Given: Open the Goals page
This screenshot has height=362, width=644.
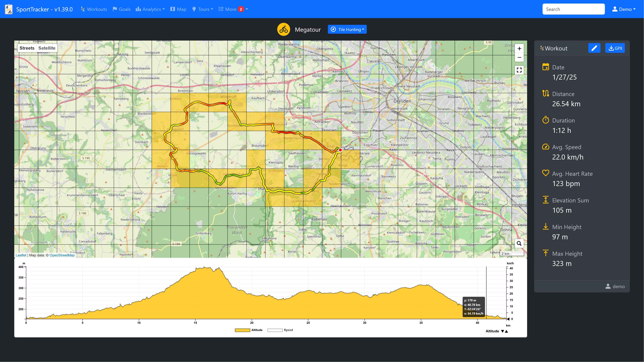Looking at the screenshot, I should point(121,9).
